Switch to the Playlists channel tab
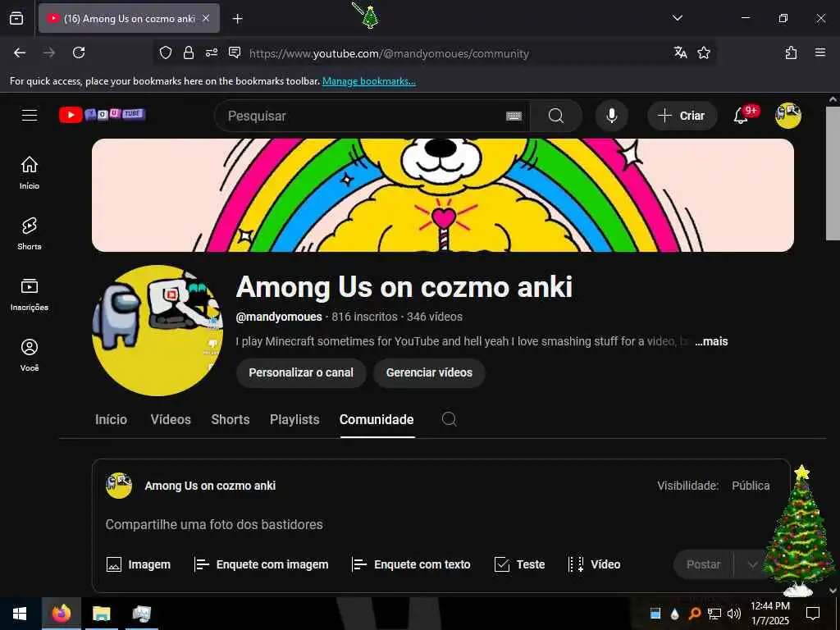 pos(294,419)
